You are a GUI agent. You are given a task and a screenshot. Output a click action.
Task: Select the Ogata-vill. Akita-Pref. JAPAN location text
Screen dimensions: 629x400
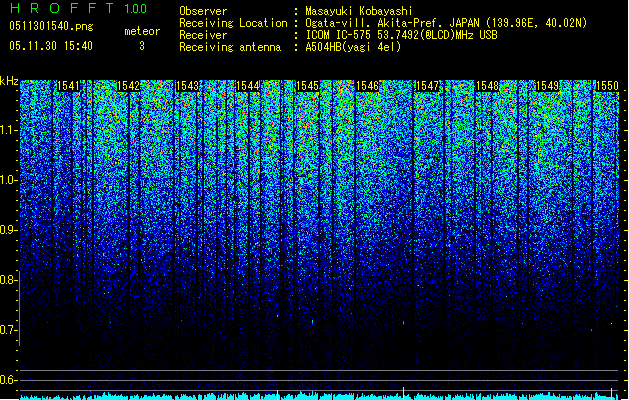point(446,23)
